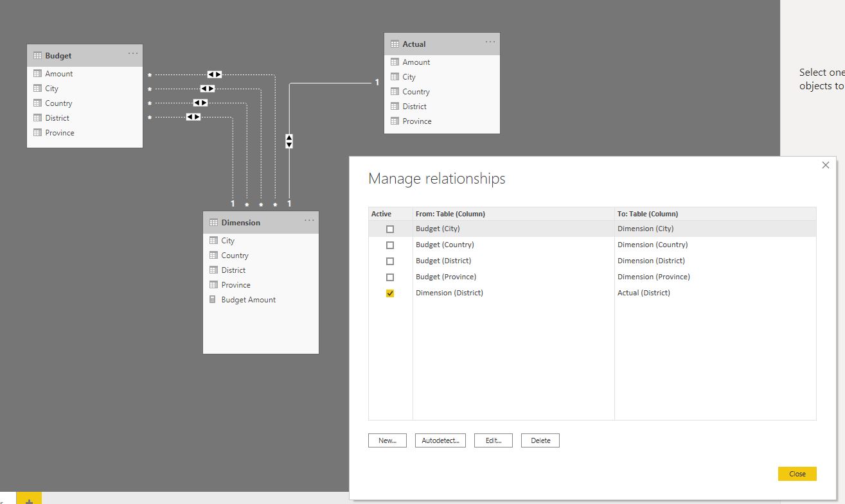Uncheck the Dimension (District) active relationship
The width and height of the screenshot is (845, 504).
[x=390, y=293]
